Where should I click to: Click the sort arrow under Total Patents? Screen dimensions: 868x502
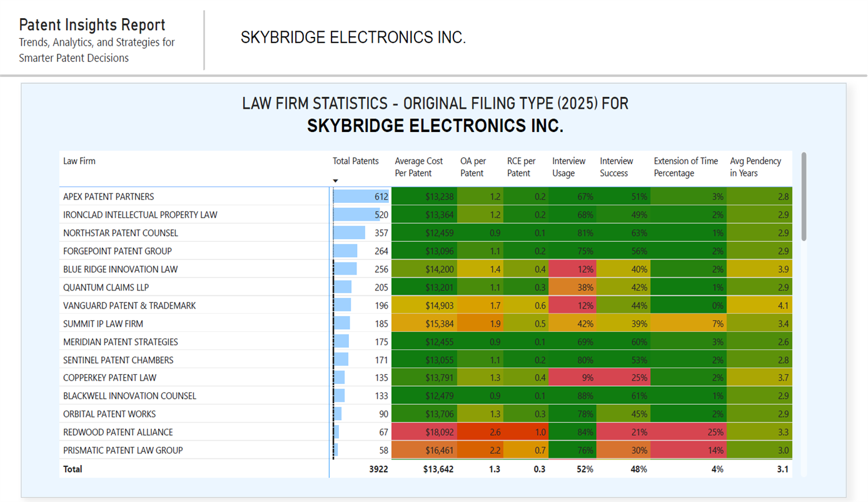click(335, 180)
